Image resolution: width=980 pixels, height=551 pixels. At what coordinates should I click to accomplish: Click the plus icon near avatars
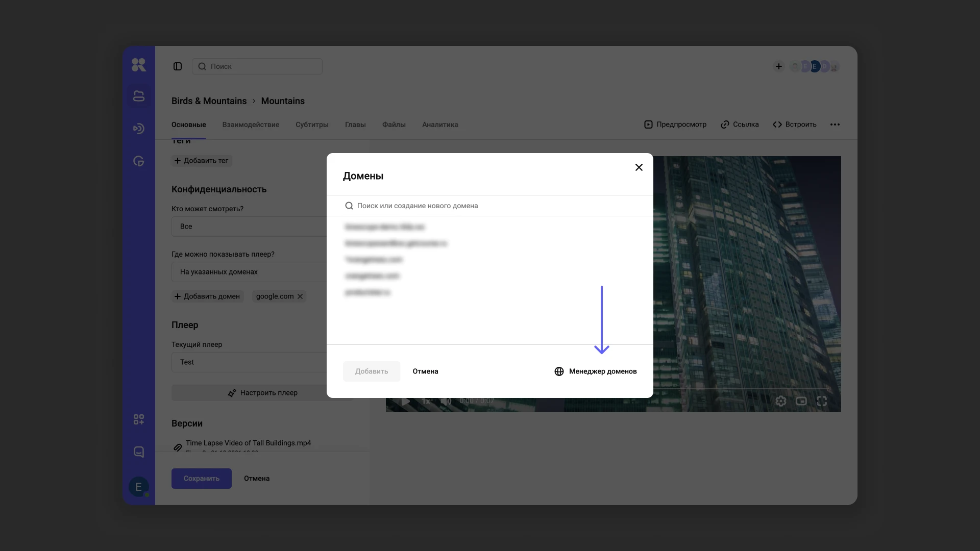coord(778,66)
